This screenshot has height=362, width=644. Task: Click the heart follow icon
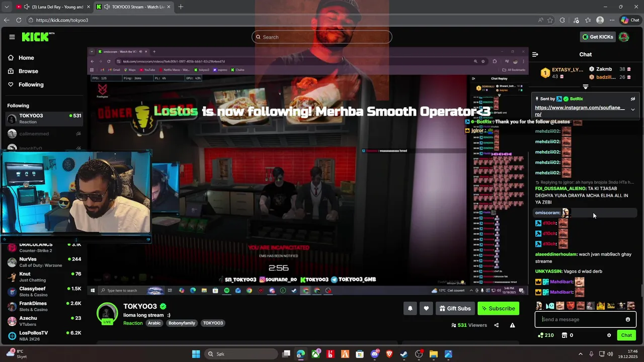coord(426,308)
